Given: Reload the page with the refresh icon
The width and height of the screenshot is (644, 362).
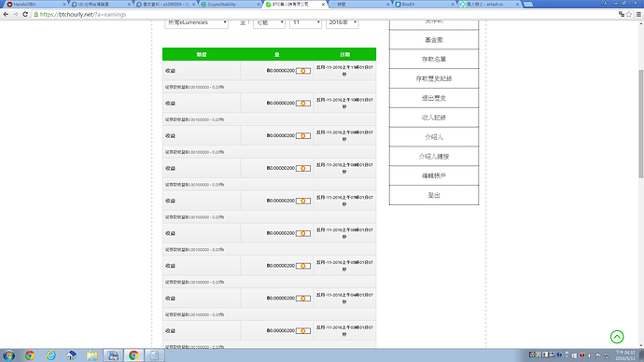Looking at the screenshot, I should (25, 14).
